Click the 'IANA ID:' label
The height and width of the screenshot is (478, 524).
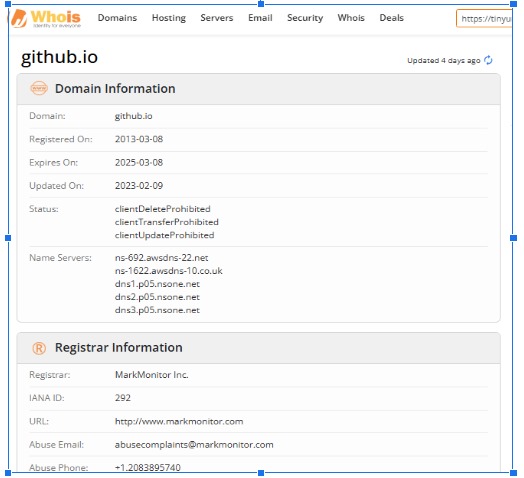(47, 398)
